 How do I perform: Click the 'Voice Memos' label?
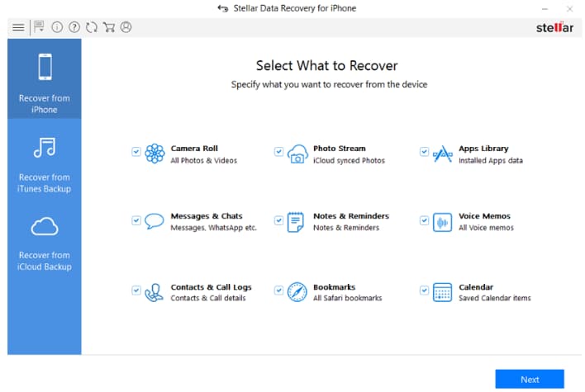click(x=484, y=216)
